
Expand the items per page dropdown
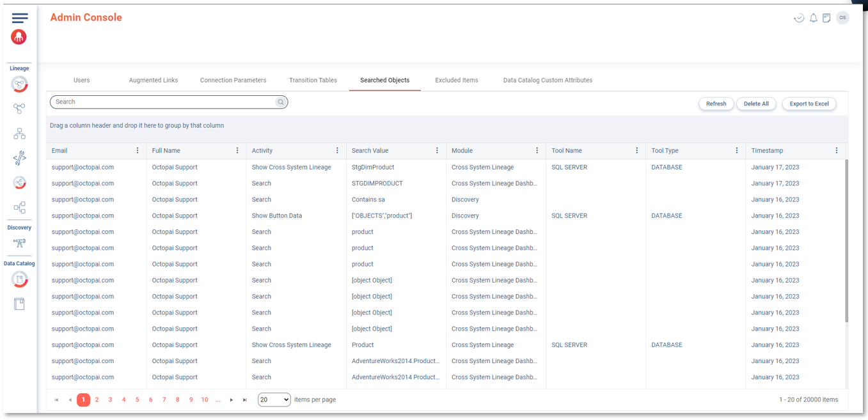click(x=274, y=400)
